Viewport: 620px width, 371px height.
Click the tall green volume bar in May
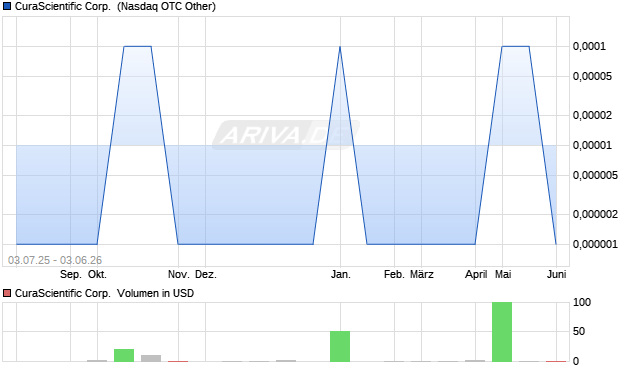point(502,332)
